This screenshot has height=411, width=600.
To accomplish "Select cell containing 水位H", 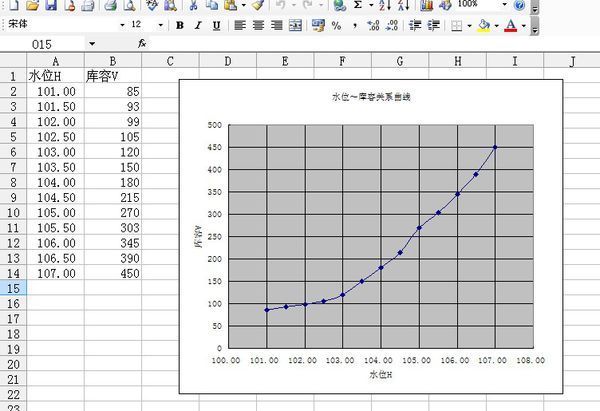I will pos(55,76).
